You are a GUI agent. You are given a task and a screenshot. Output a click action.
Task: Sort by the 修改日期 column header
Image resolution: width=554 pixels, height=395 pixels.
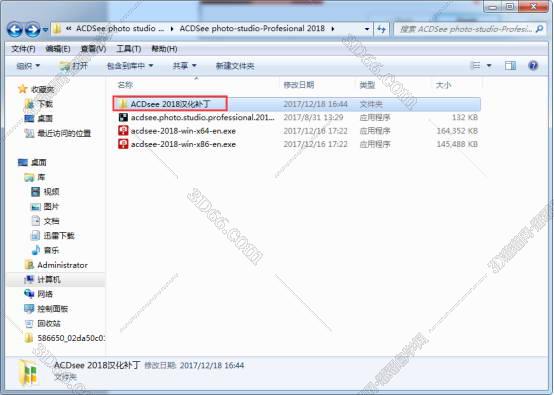tap(299, 85)
